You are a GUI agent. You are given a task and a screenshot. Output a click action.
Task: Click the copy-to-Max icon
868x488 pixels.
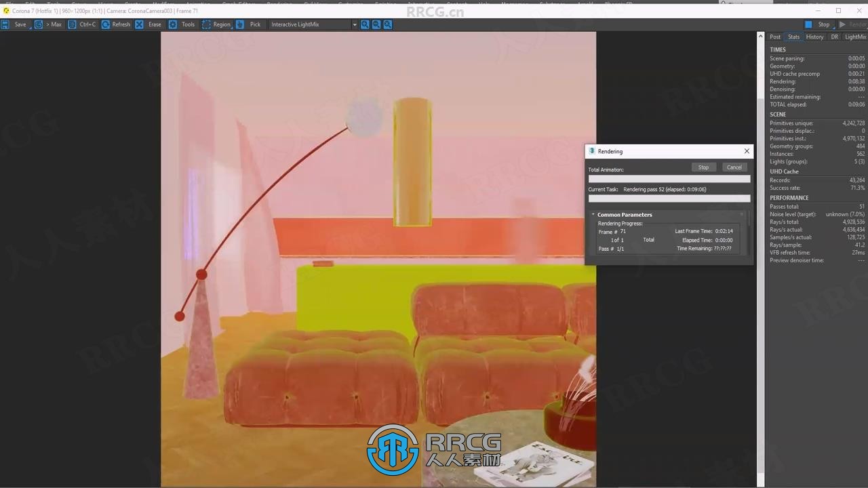coord(39,24)
